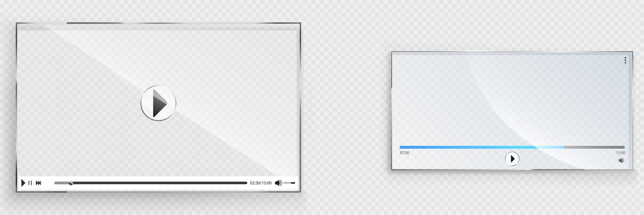The image size is (644, 215).
Task: Click the pale blue buffered segment of the bar
Action: pos(550,147)
